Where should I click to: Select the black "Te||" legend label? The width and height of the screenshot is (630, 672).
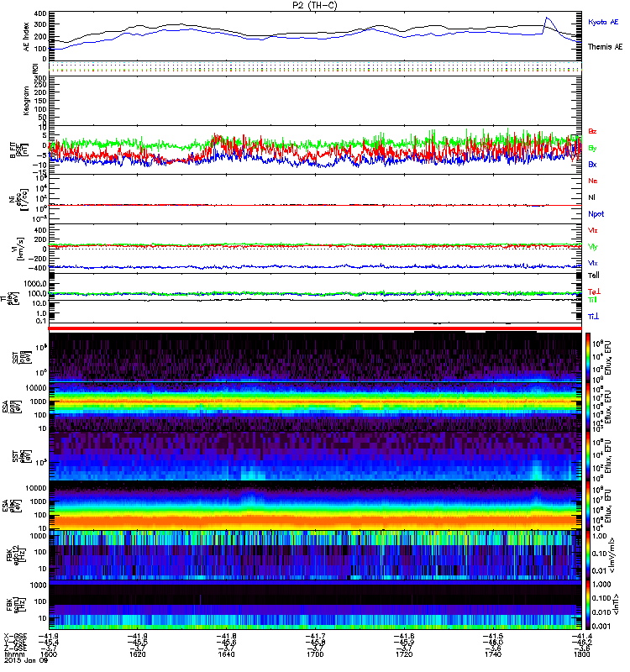pyautogui.click(x=594, y=276)
